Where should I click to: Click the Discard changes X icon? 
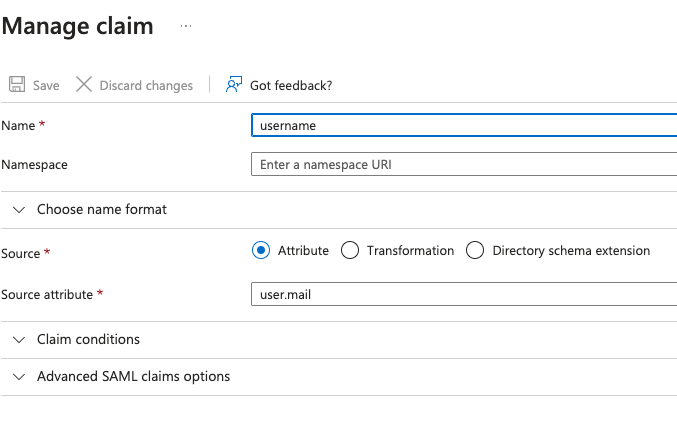(x=84, y=84)
